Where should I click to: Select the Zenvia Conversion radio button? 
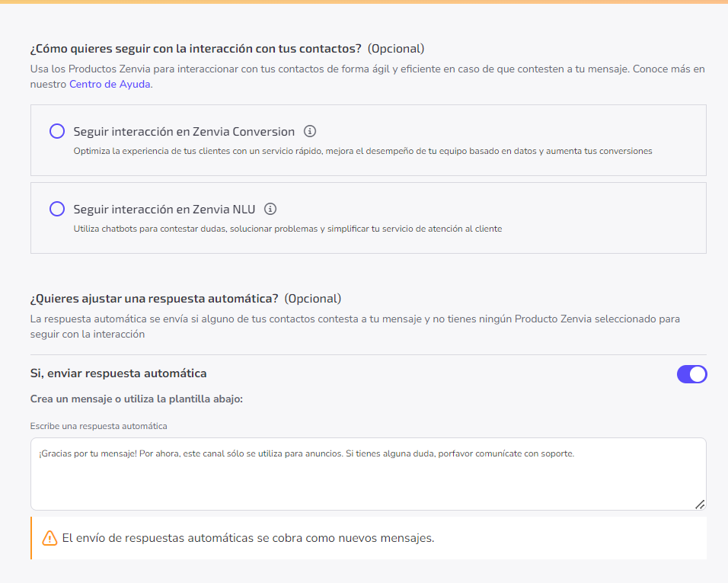point(57,131)
